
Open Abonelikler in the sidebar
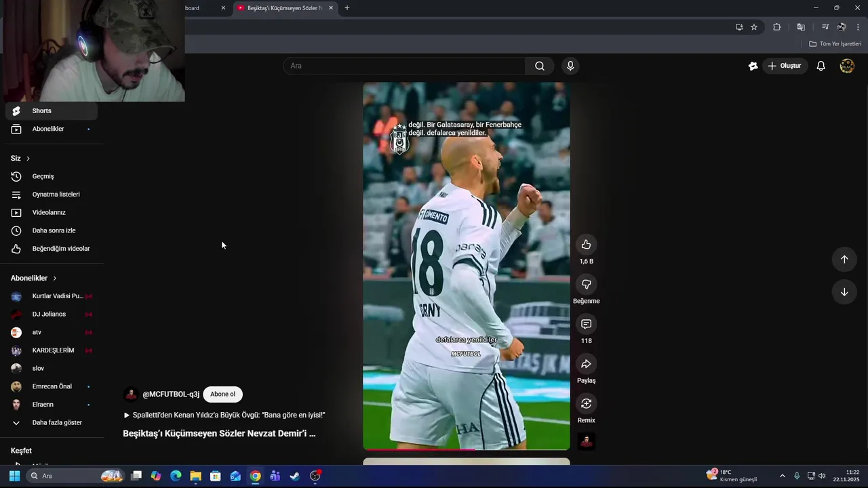click(x=52, y=129)
